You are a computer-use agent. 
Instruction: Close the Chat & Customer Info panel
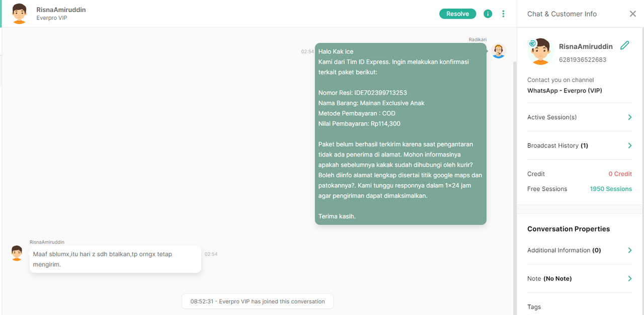[x=633, y=14]
